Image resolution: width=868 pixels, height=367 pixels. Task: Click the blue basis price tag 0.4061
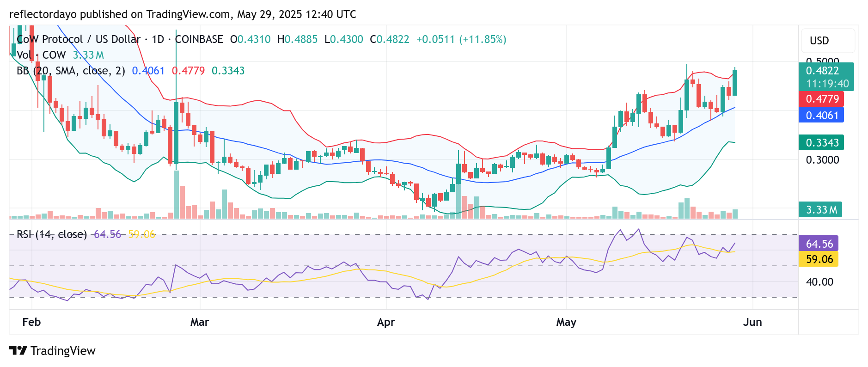click(x=821, y=115)
